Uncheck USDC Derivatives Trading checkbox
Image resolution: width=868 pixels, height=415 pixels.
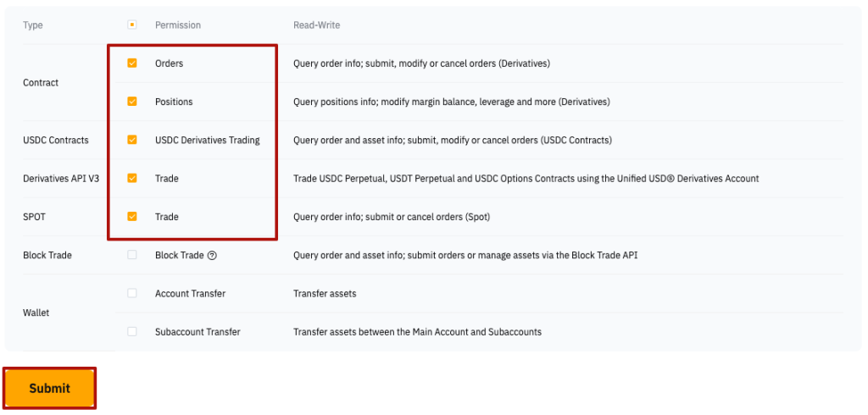[x=131, y=140]
